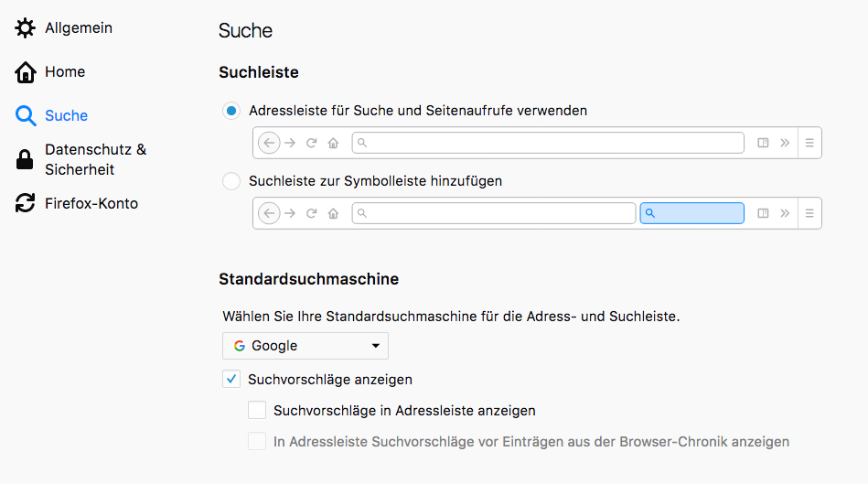Viewport: 868px width, 484px height.
Task: Open the Google default search engine dropdown
Action: 305,346
